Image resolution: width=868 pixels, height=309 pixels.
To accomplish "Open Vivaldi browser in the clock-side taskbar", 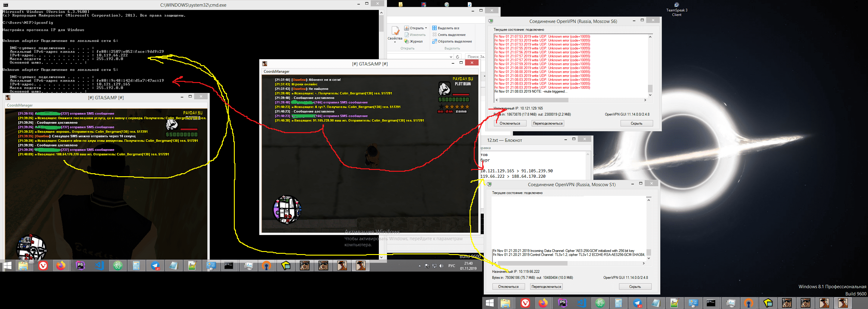I will click(x=43, y=266).
